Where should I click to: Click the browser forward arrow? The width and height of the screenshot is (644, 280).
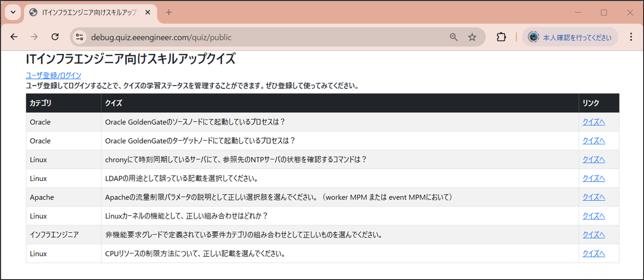(34, 37)
